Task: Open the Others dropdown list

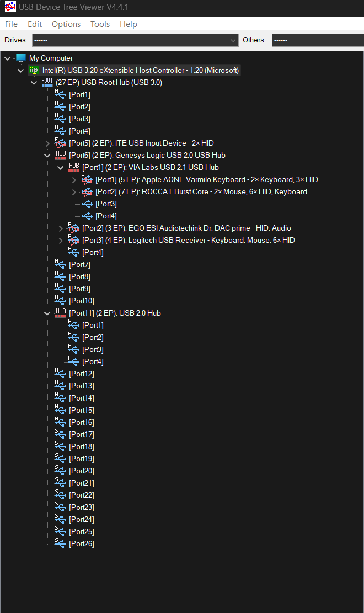Action: point(318,40)
